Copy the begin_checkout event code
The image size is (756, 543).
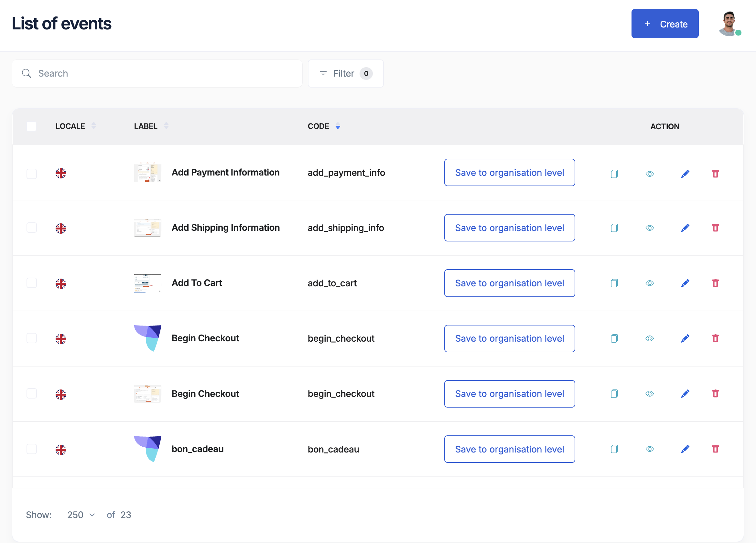click(614, 338)
